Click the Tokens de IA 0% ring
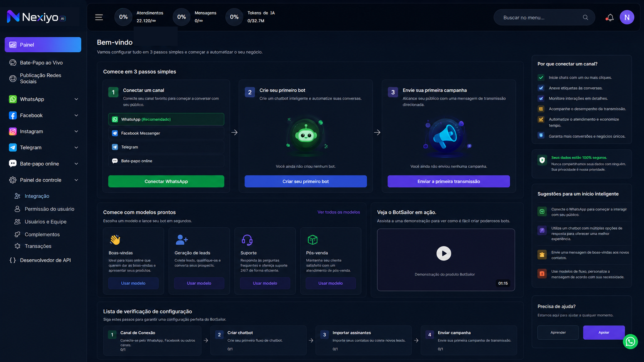 (x=234, y=17)
